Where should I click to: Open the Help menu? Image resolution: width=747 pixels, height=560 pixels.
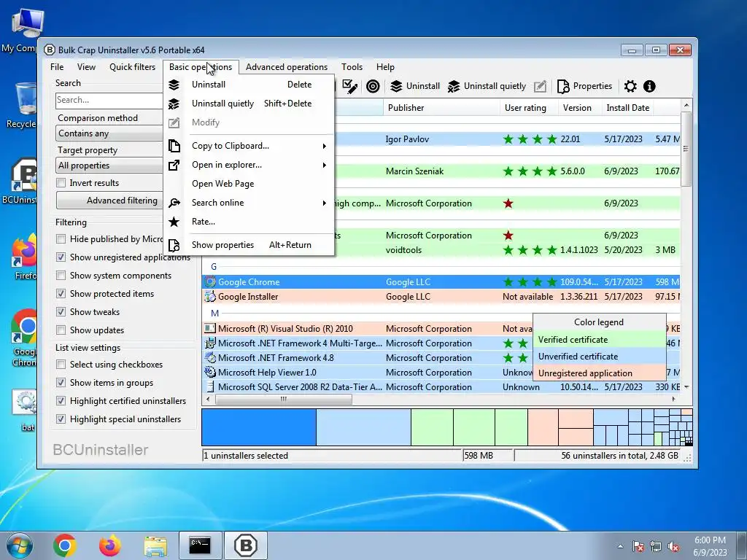[x=385, y=67]
